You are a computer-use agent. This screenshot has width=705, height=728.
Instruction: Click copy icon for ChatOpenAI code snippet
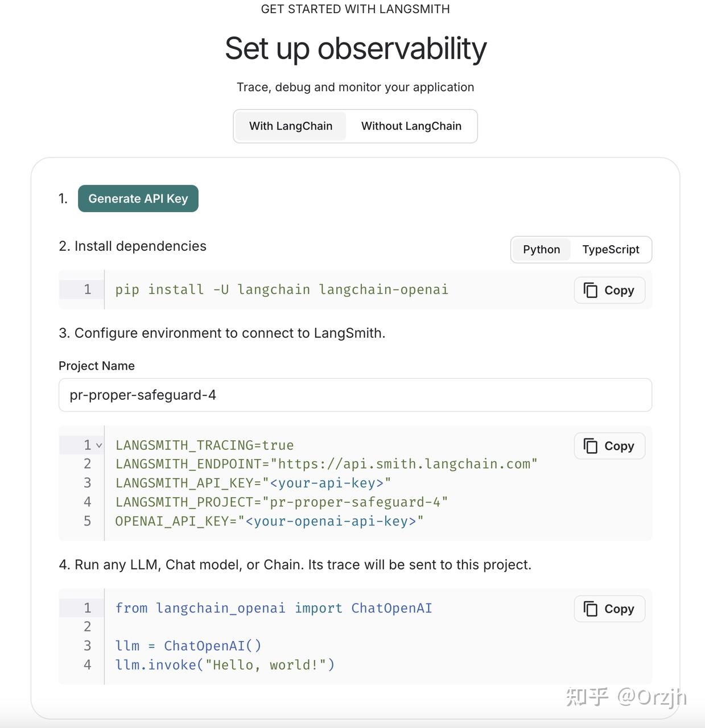[591, 609]
